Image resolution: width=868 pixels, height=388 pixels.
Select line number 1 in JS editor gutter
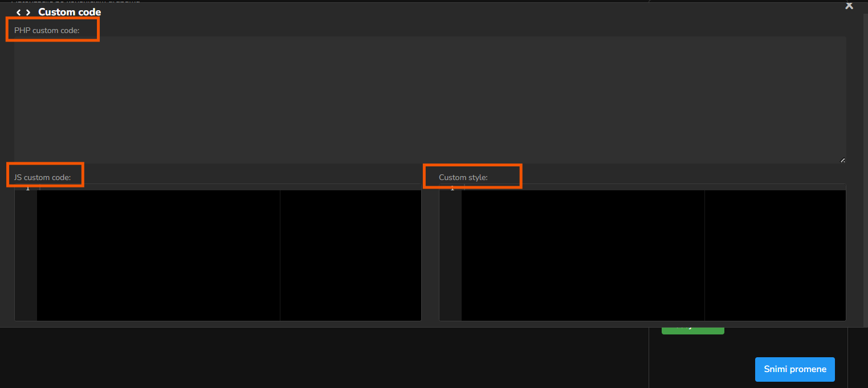pyautogui.click(x=27, y=189)
